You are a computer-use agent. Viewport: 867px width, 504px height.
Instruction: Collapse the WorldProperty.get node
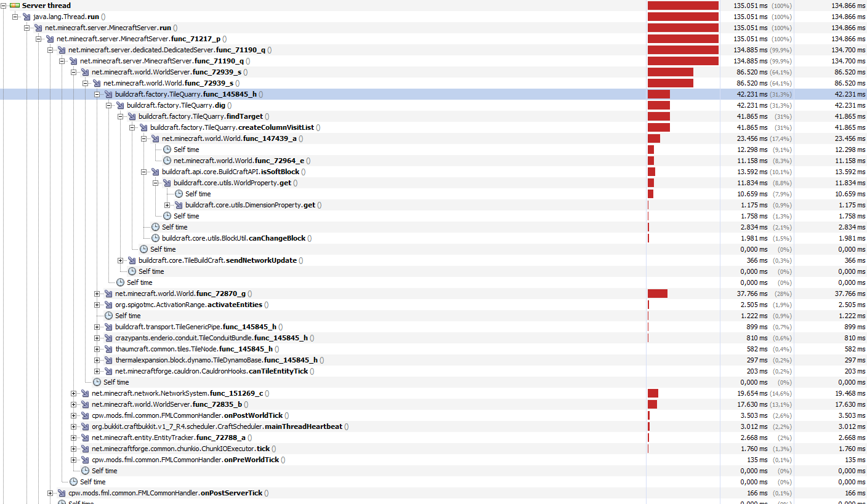(x=156, y=183)
